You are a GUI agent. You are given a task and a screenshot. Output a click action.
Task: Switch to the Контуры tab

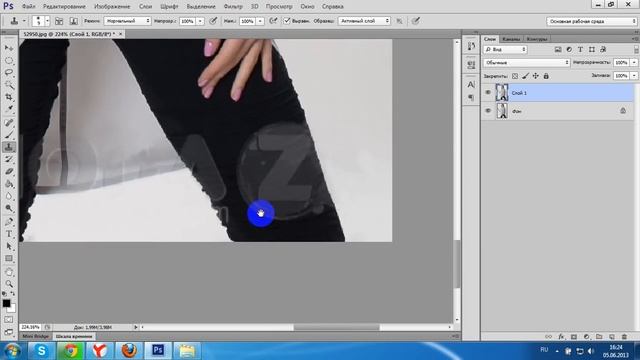(536, 39)
